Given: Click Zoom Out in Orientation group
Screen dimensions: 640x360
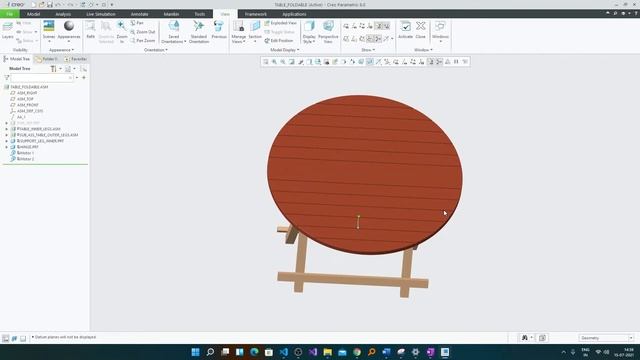Looking at the screenshot, I should coord(143,32).
